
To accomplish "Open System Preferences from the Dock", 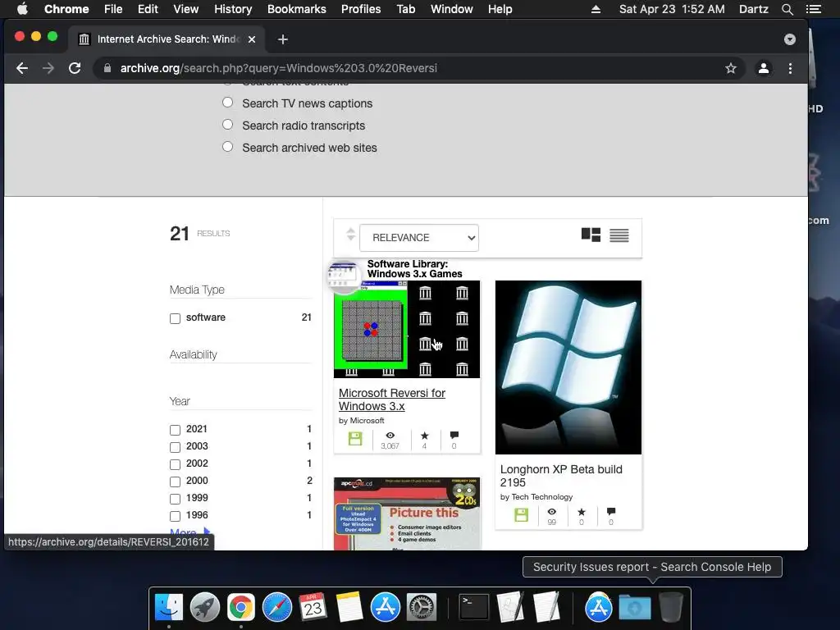I will coord(422,607).
